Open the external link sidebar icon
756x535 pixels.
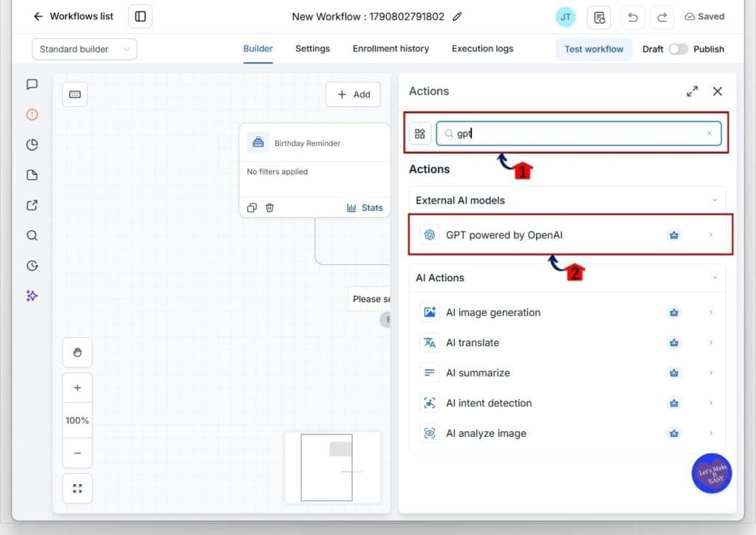(32, 205)
